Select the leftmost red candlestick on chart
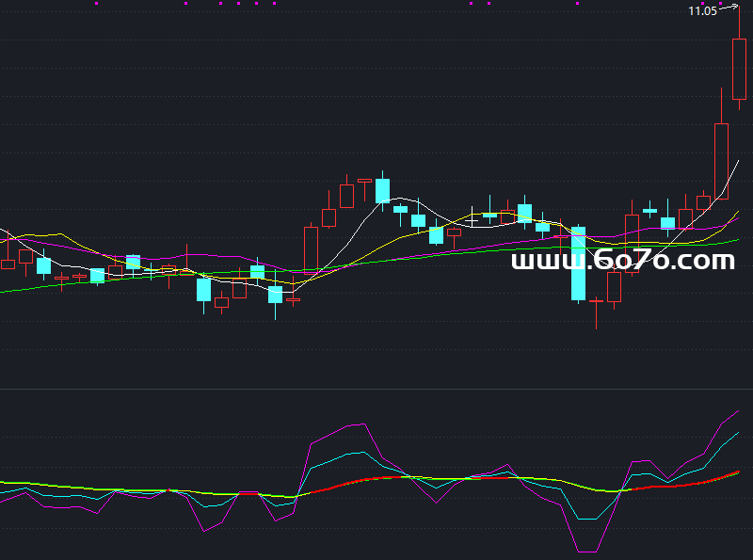Image resolution: width=753 pixels, height=560 pixels. point(8,264)
